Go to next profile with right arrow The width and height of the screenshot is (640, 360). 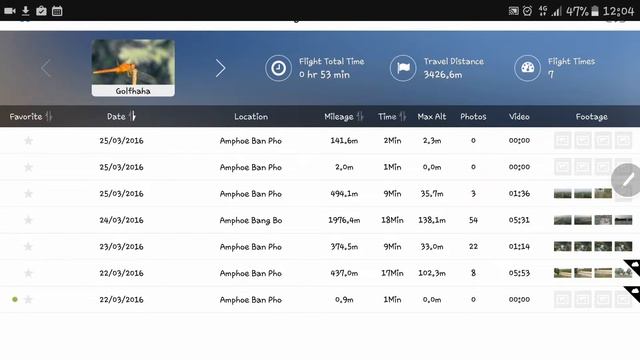click(x=220, y=68)
